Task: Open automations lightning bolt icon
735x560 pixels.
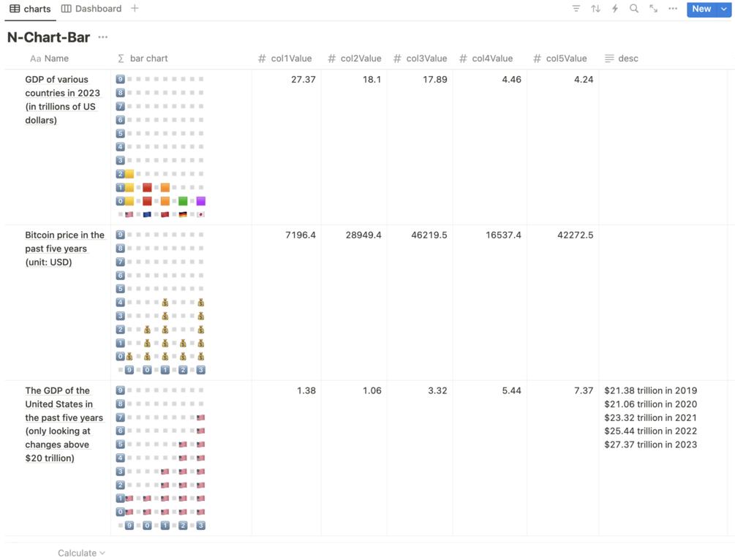Action: 615,9
